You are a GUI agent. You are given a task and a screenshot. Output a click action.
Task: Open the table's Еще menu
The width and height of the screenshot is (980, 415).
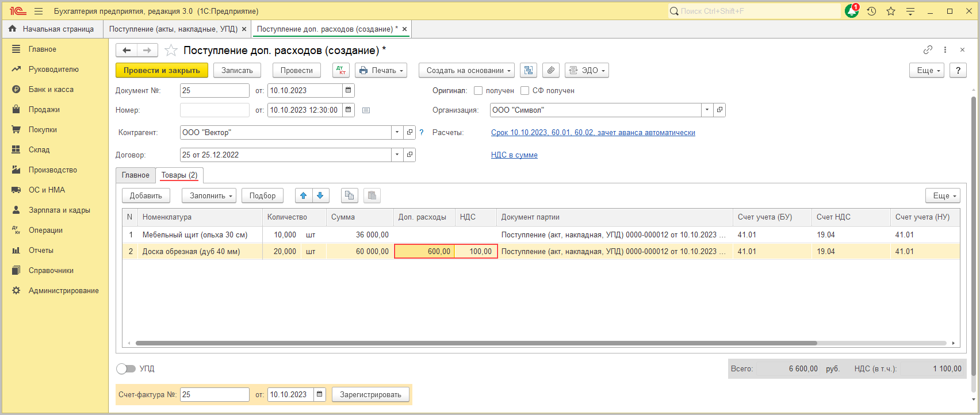click(x=943, y=195)
